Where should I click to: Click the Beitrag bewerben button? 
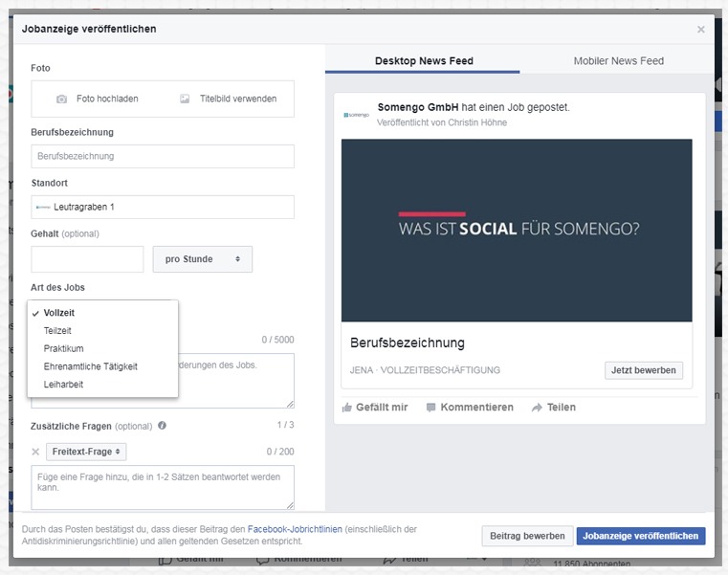[x=527, y=536]
